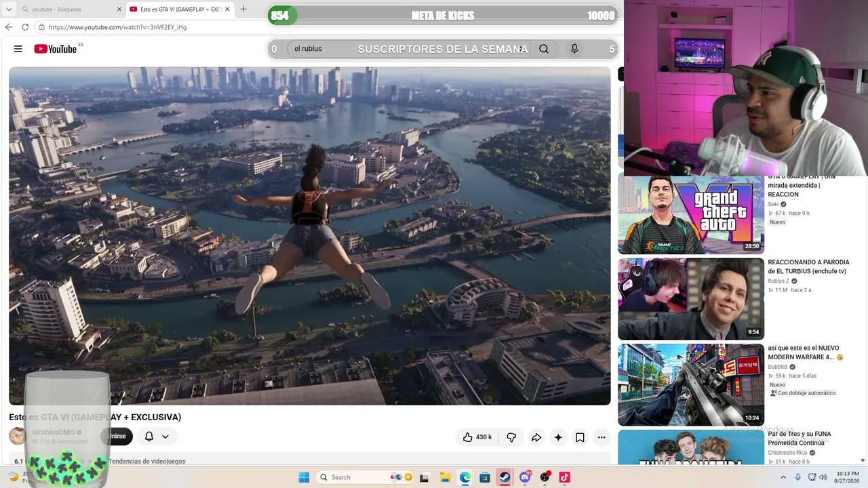Click the taskbar microphone tray icon

click(x=798, y=477)
